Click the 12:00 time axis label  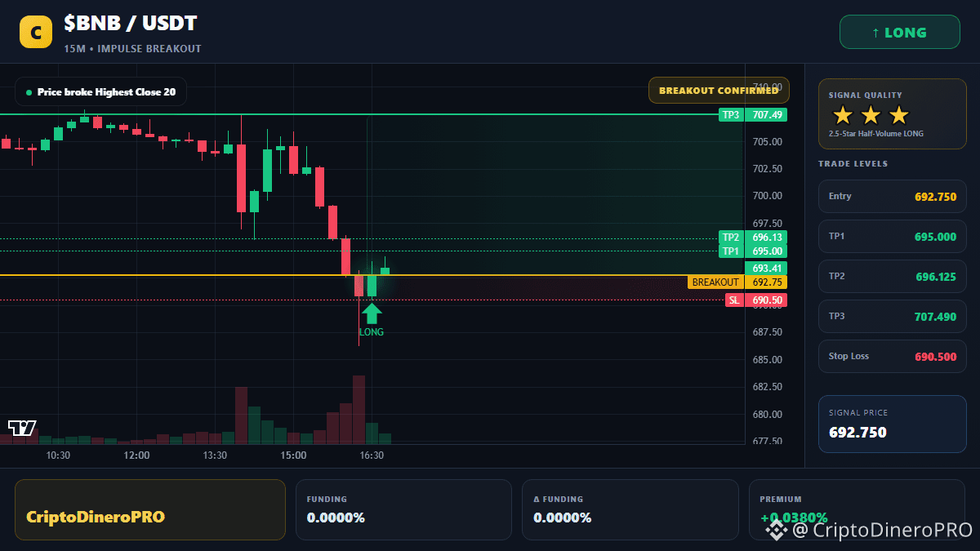136,455
